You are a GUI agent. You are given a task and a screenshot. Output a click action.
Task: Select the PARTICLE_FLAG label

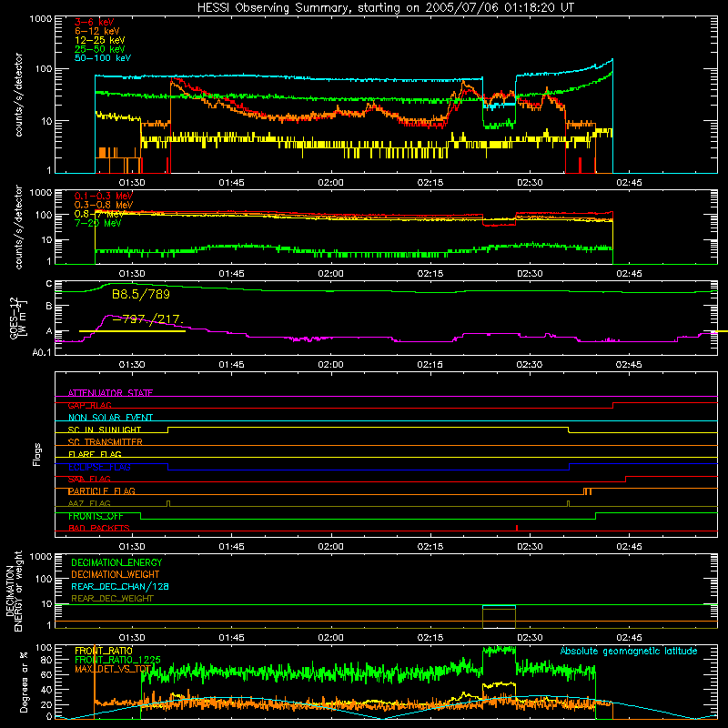102,491
